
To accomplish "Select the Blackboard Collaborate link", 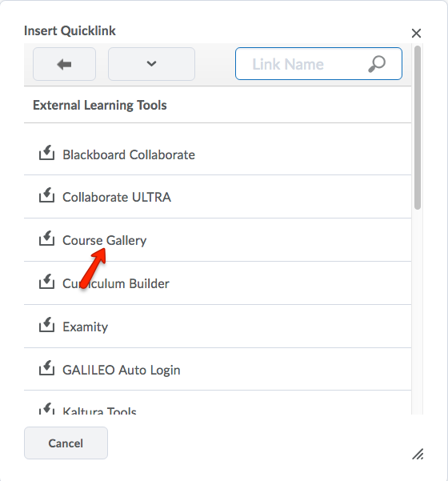I will pyautogui.click(x=129, y=154).
